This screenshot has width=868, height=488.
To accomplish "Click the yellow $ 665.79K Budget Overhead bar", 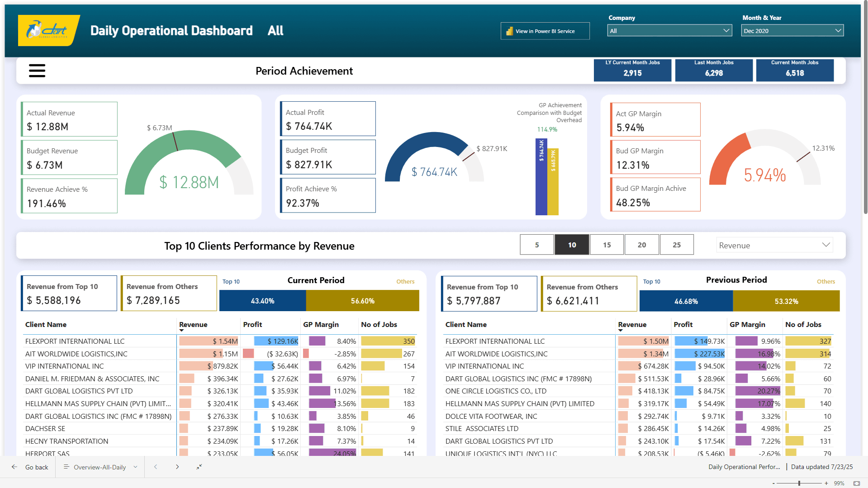I will point(553,181).
